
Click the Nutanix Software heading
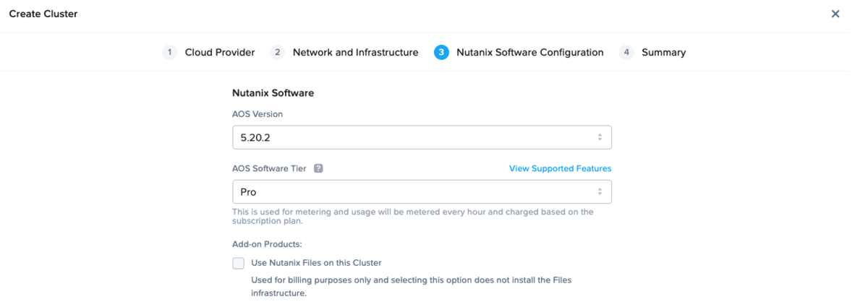(273, 93)
